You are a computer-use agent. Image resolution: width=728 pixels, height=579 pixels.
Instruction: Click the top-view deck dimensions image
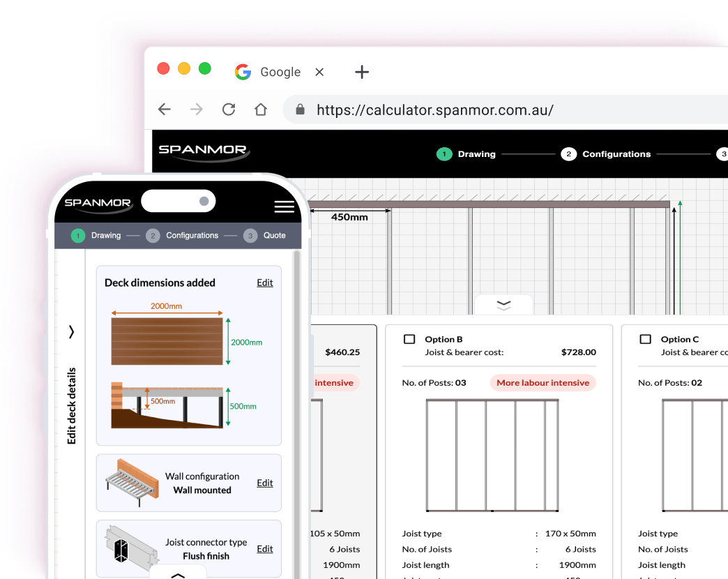pos(167,341)
